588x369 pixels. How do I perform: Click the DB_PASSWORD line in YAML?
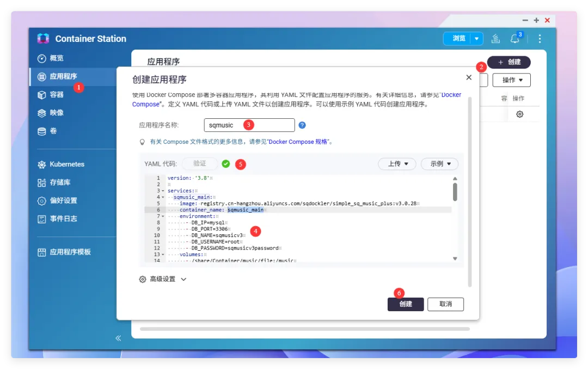point(236,248)
